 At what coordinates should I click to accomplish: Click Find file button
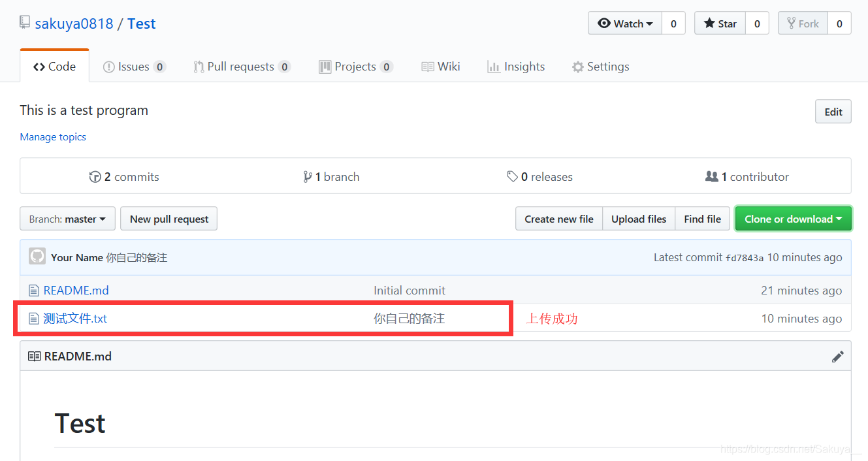703,219
